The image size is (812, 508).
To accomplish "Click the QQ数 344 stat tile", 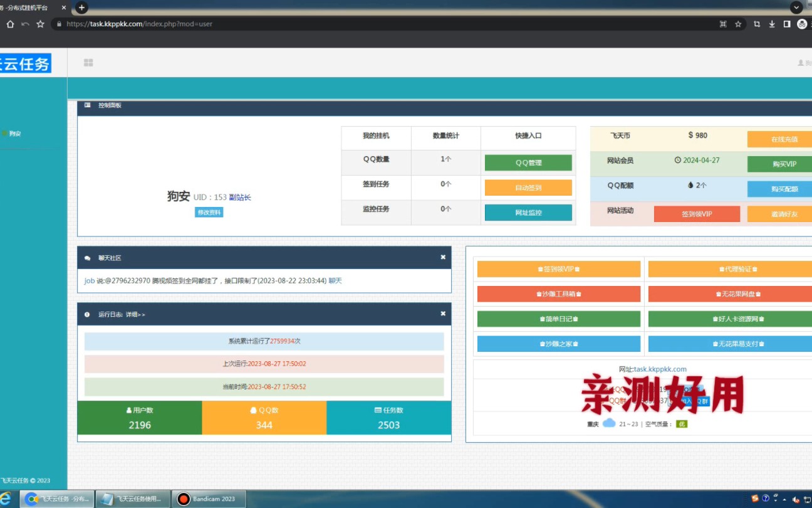I will pyautogui.click(x=264, y=418).
